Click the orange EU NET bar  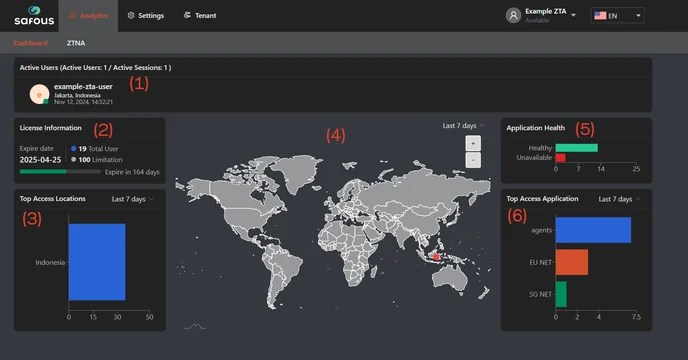tap(572, 262)
